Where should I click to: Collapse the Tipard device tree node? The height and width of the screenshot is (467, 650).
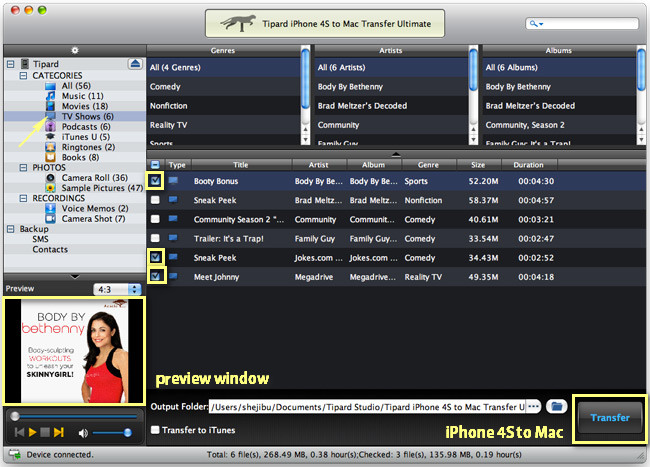(11, 64)
